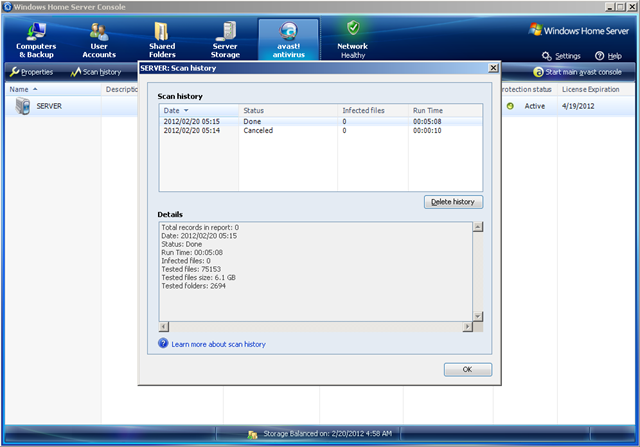Click the Active status text
The width and height of the screenshot is (640, 447).
pyautogui.click(x=534, y=106)
